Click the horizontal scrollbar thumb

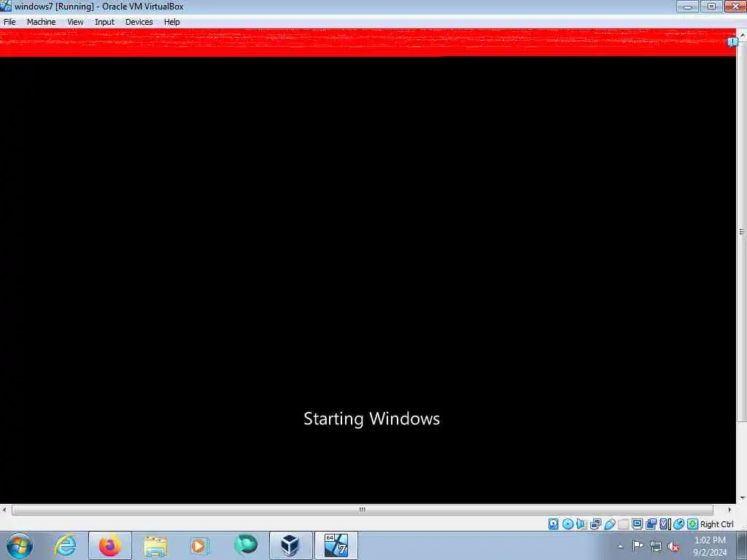point(362,510)
